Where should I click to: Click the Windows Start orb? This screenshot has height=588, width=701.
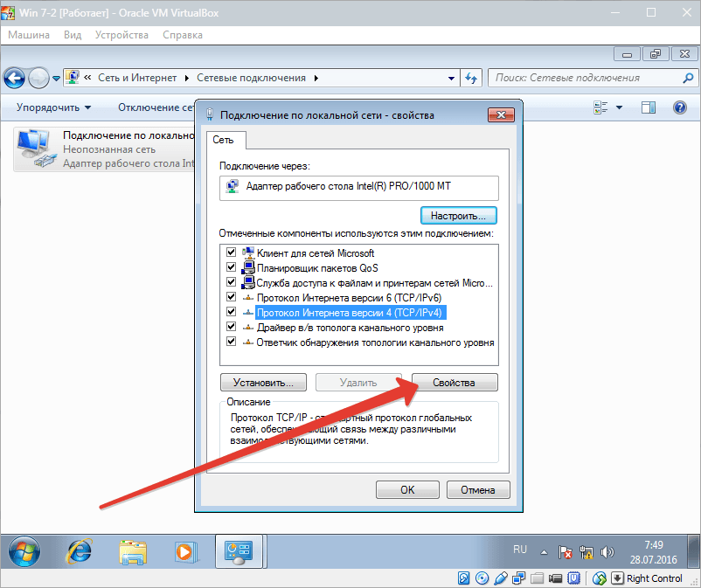(x=24, y=551)
